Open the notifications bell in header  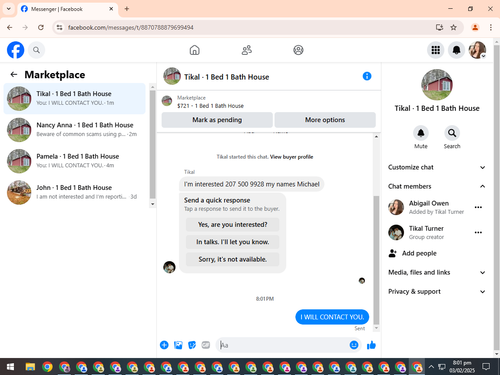456,50
